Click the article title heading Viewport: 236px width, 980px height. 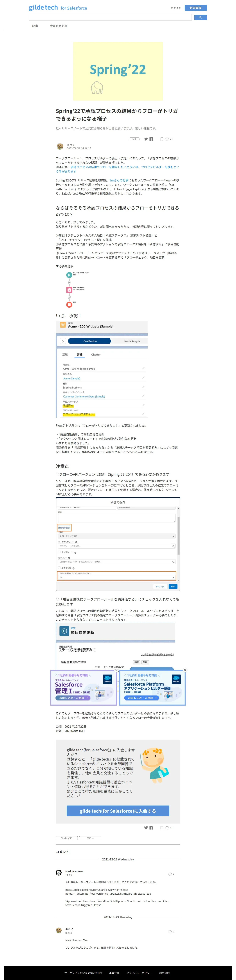(x=117, y=115)
